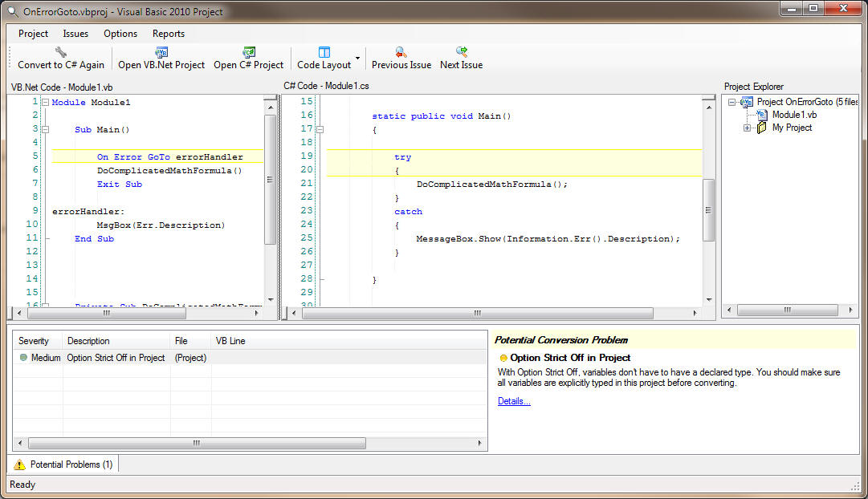The width and height of the screenshot is (868, 499).
Task: Click the Code Layout icon
Action: (324, 52)
